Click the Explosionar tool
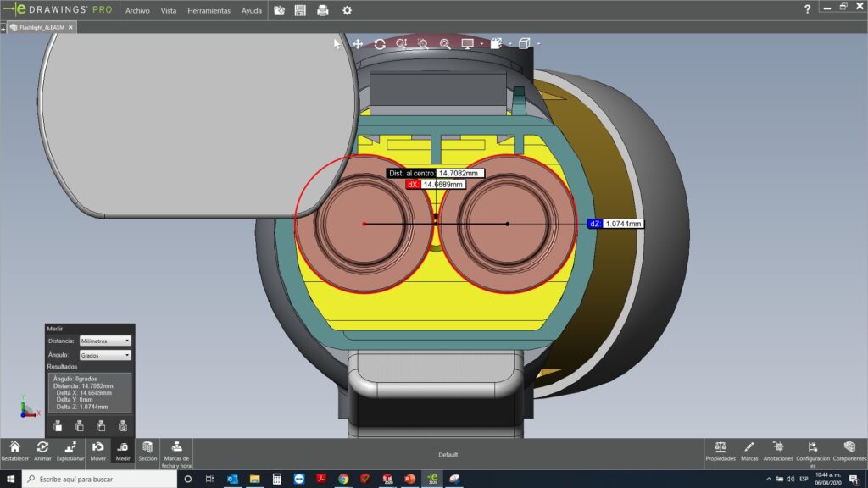This screenshot has height=488, width=868. pyautogui.click(x=70, y=451)
